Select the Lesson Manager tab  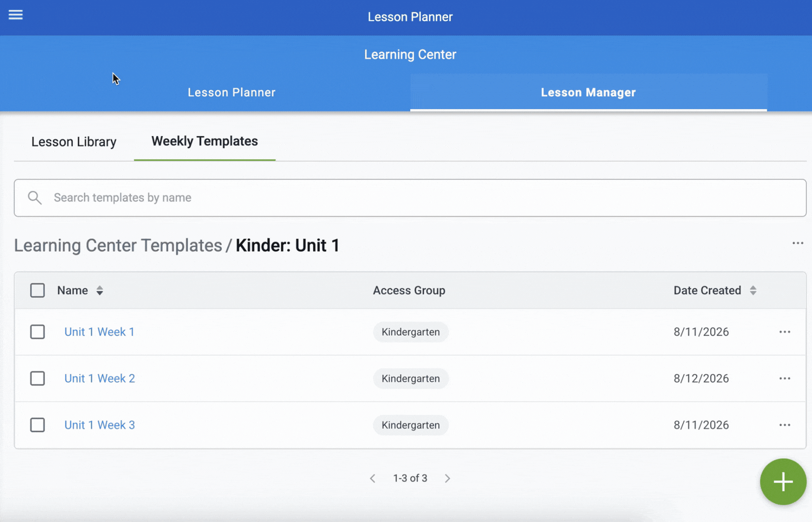tap(588, 93)
